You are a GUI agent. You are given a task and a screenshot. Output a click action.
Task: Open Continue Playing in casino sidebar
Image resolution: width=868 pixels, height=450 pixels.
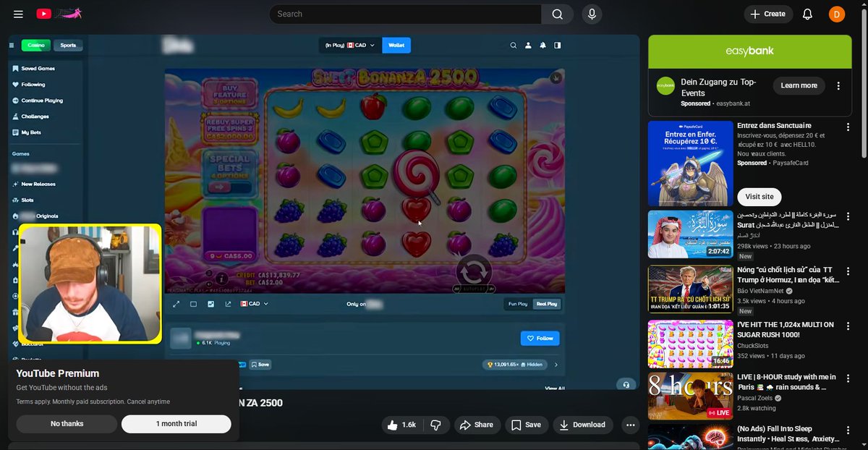(38, 101)
